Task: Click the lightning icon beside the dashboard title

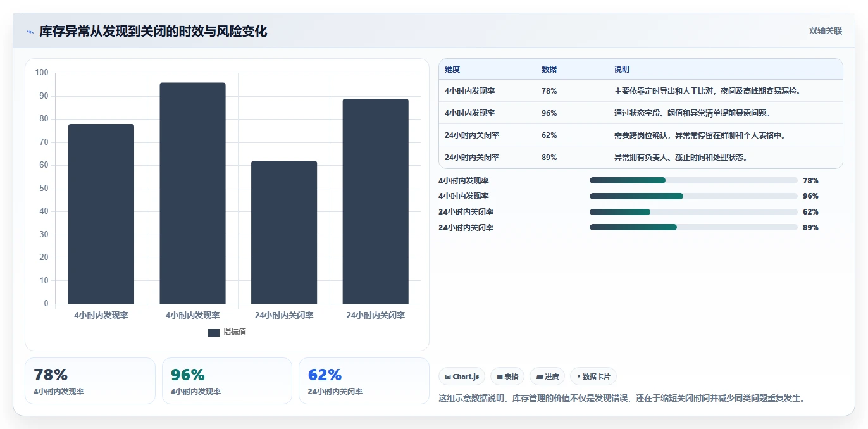Action: (x=30, y=32)
